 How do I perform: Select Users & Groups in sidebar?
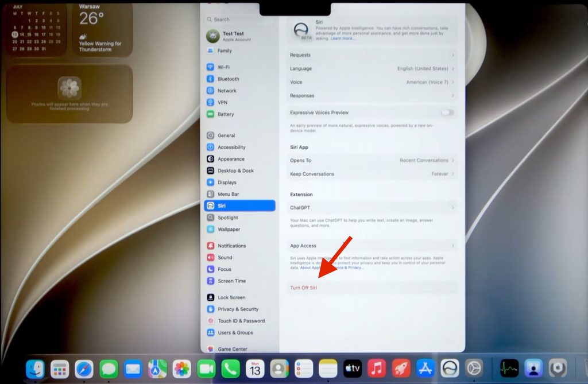[240, 332]
